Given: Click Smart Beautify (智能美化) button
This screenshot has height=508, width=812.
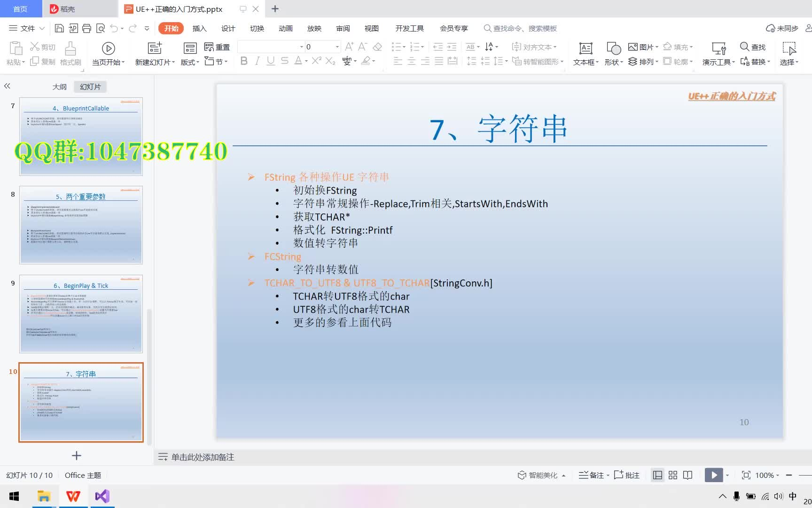Looking at the screenshot, I should click(x=541, y=475).
